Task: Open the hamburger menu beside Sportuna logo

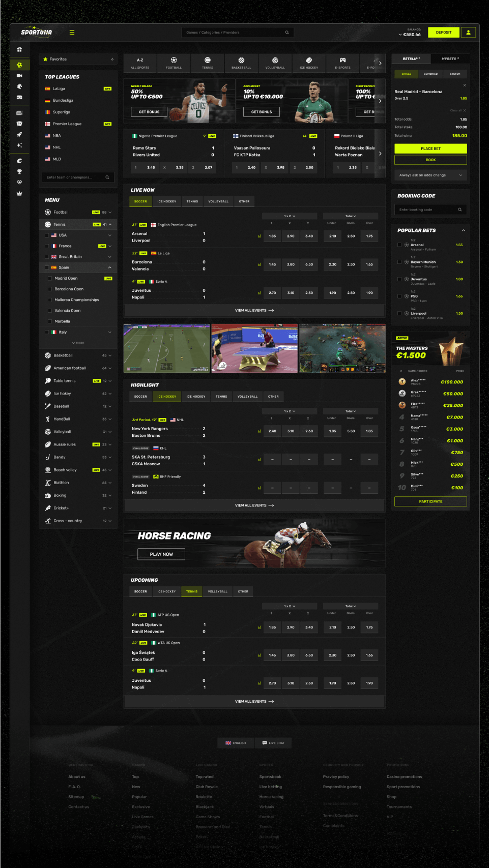Action: point(72,33)
